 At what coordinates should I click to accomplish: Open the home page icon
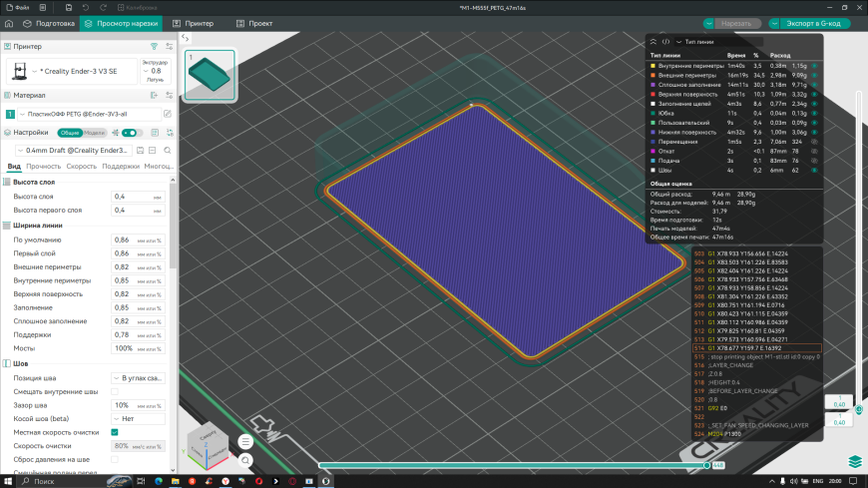[9, 23]
